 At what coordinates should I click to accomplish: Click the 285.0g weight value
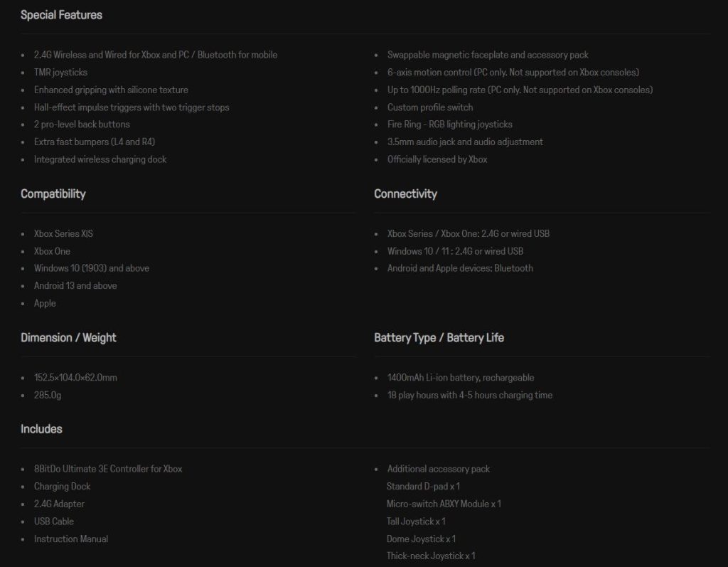click(x=48, y=396)
